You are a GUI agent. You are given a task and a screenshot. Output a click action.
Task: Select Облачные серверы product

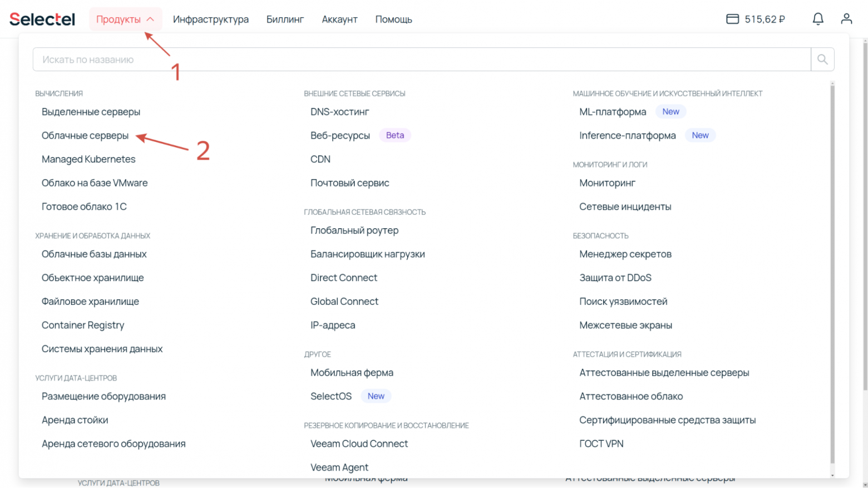pos(85,136)
